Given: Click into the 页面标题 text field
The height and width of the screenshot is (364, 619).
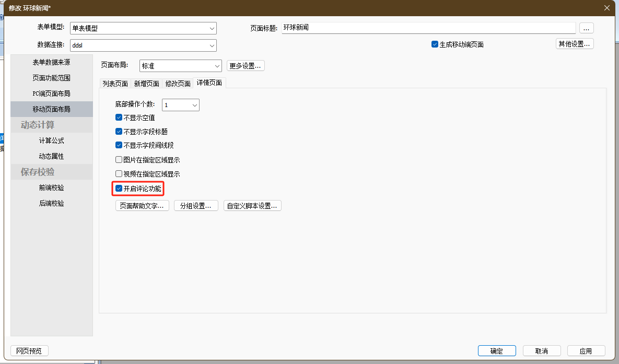Looking at the screenshot, I should 428,28.
